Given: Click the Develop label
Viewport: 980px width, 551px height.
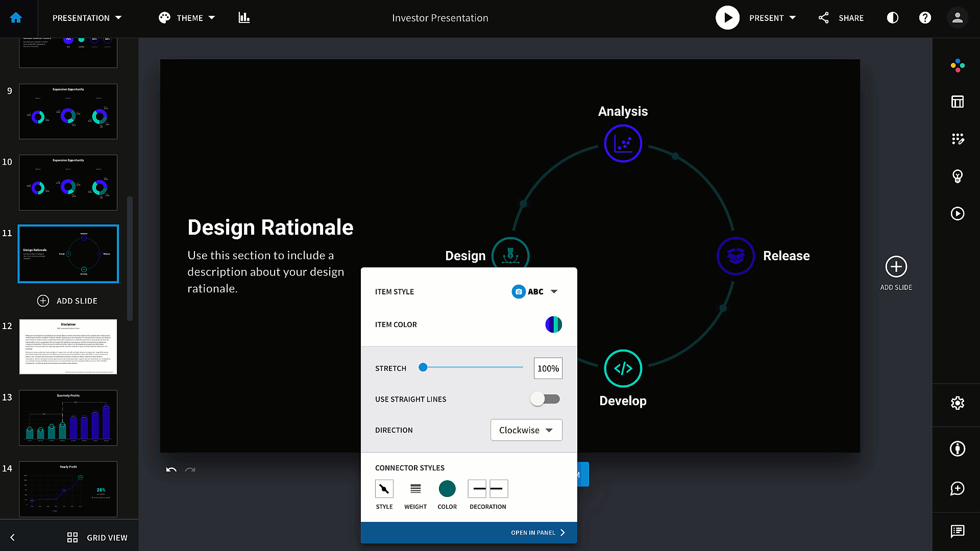Looking at the screenshot, I should [623, 400].
